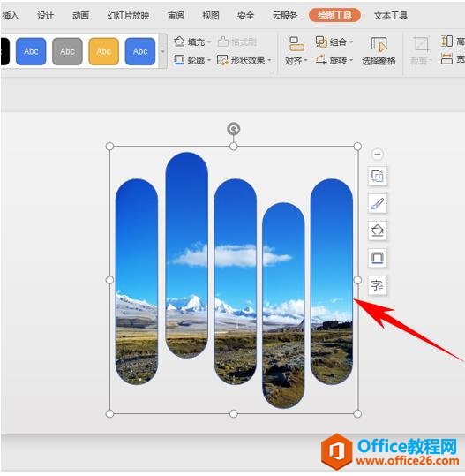Image resolution: width=465 pixels, height=476 pixels.
Task: Open the 组合 dropdown arrow
Action: coord(351,42)
